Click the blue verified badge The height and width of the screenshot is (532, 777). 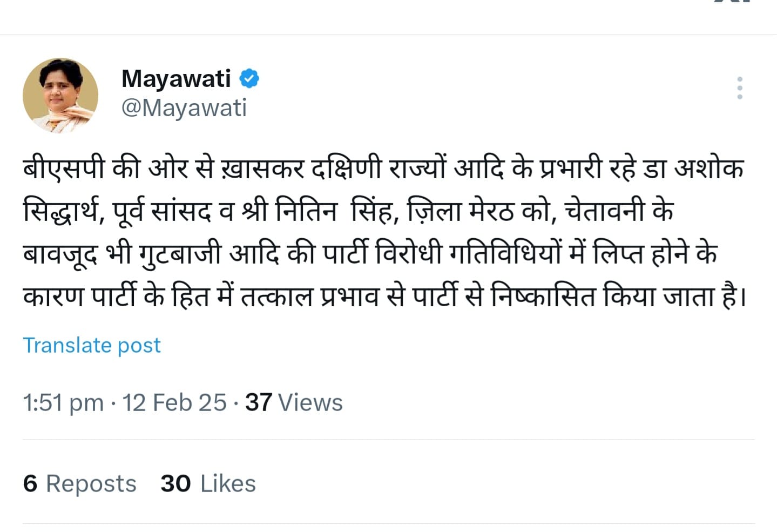tap(249, 79)
